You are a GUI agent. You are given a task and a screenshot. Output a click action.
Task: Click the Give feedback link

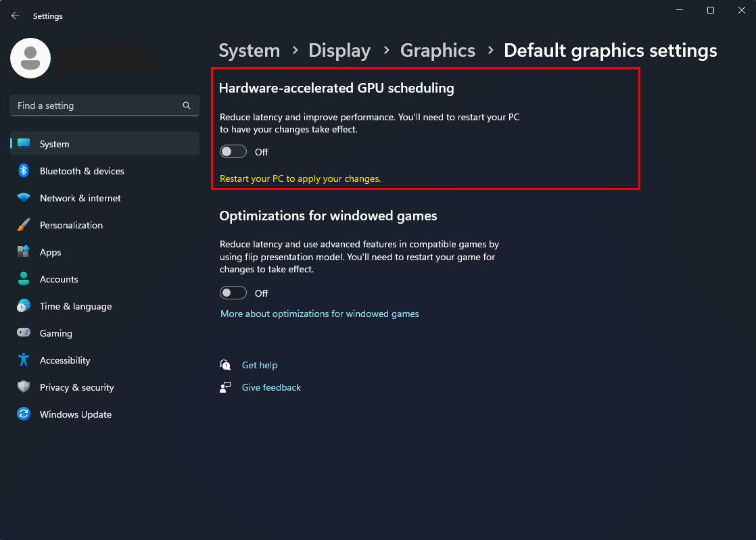pos(271,388)
